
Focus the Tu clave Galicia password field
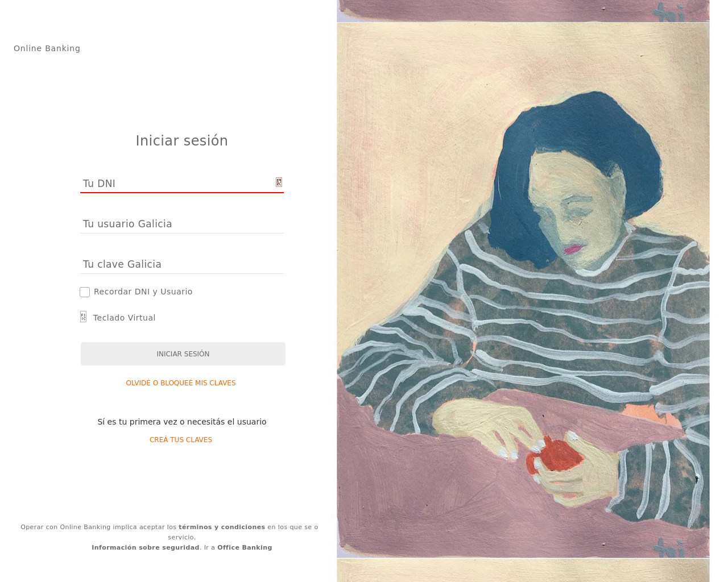pos(182,264)
